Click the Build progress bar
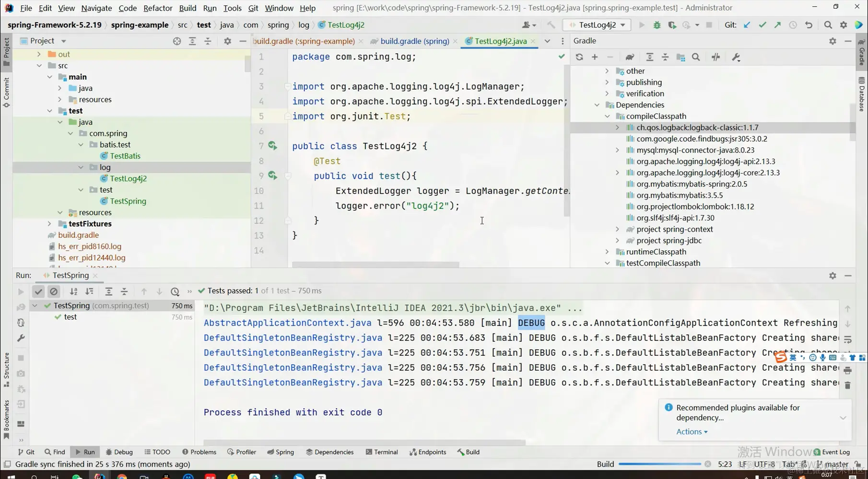The width and height of the screenshot is (868, 479). coord(659,464)
